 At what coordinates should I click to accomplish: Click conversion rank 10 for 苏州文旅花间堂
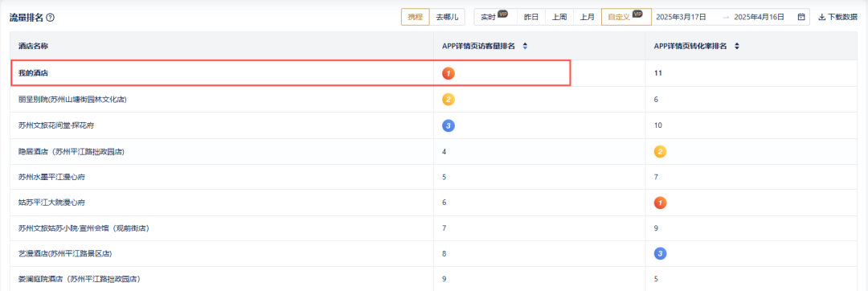(658, 125)
